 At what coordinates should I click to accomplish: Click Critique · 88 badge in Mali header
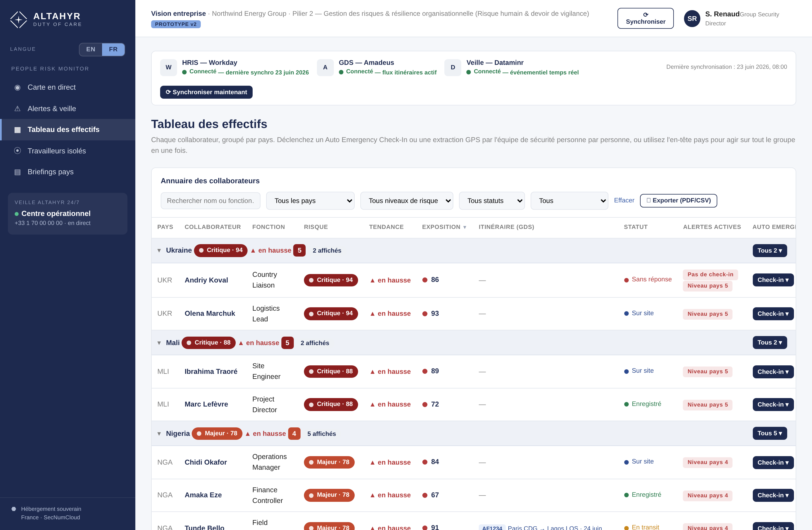coord(208,343)
